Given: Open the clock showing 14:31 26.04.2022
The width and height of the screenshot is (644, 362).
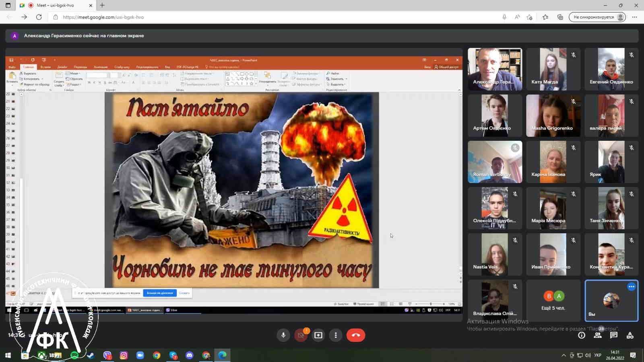Looking at the screenshot, I should click(615, 355).
